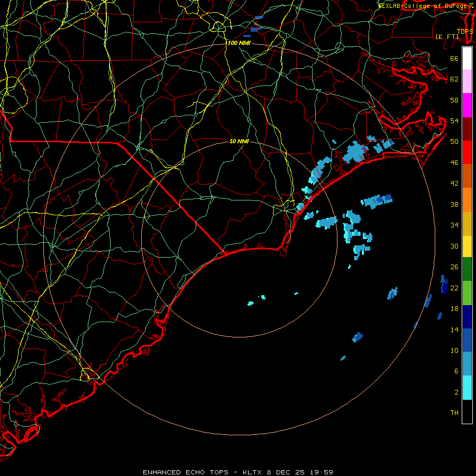Click the black TH swatch at legend bottom
Screen dimensions: 476x476
tap(467, 411)
